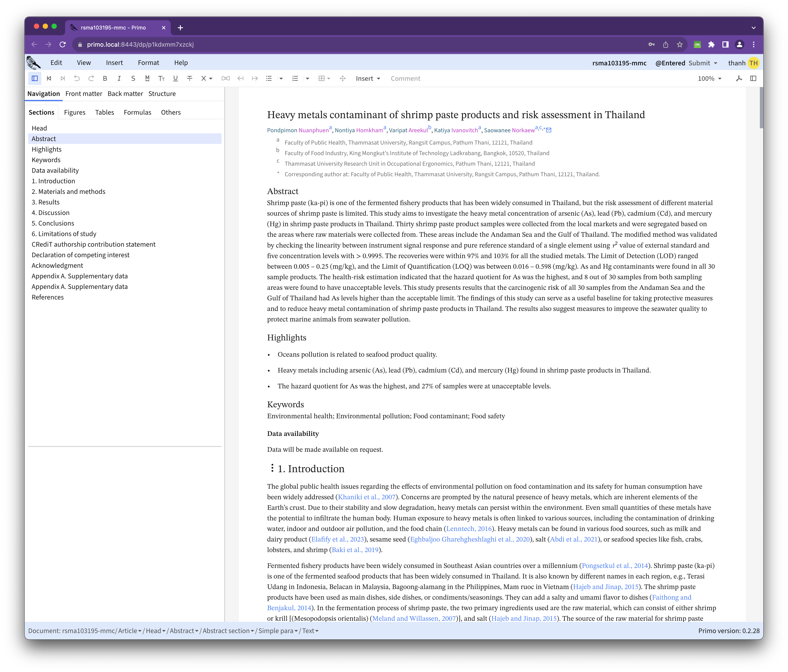
Task: Click the document vertical scrollbar thumb
Action: click(761, 108)
